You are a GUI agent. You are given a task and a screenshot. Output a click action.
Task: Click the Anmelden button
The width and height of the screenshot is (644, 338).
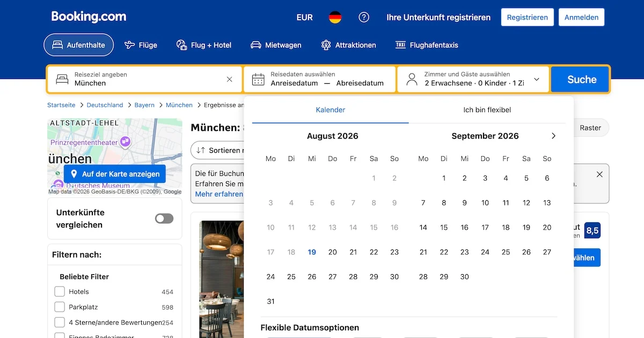(582, 17)
